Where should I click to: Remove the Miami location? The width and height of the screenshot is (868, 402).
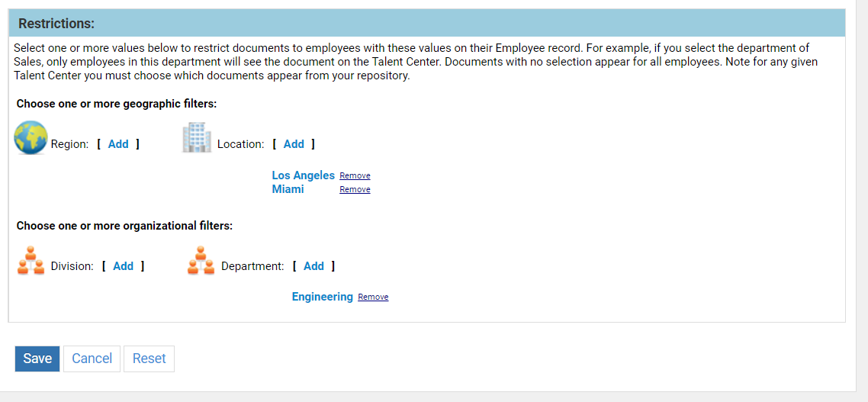[x=355, y=190]
